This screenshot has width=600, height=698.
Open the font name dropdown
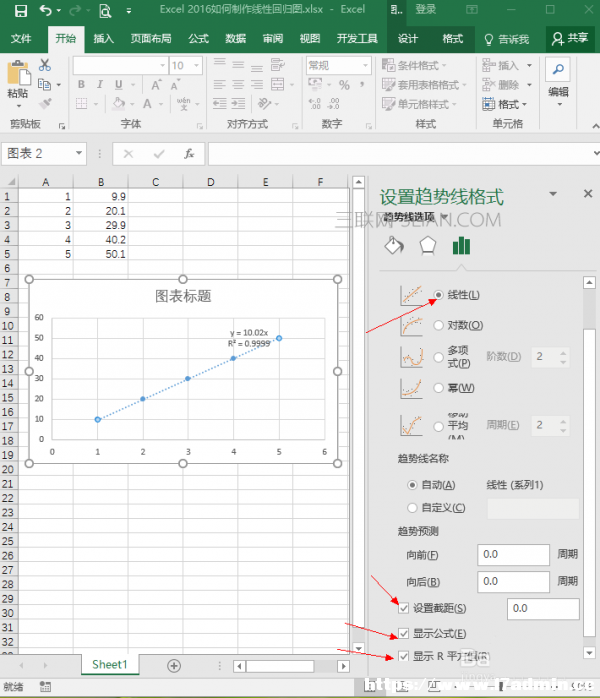[162, 65]
